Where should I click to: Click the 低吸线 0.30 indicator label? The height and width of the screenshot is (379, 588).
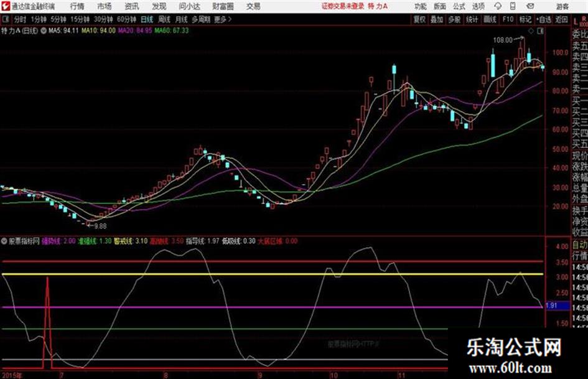238,241
